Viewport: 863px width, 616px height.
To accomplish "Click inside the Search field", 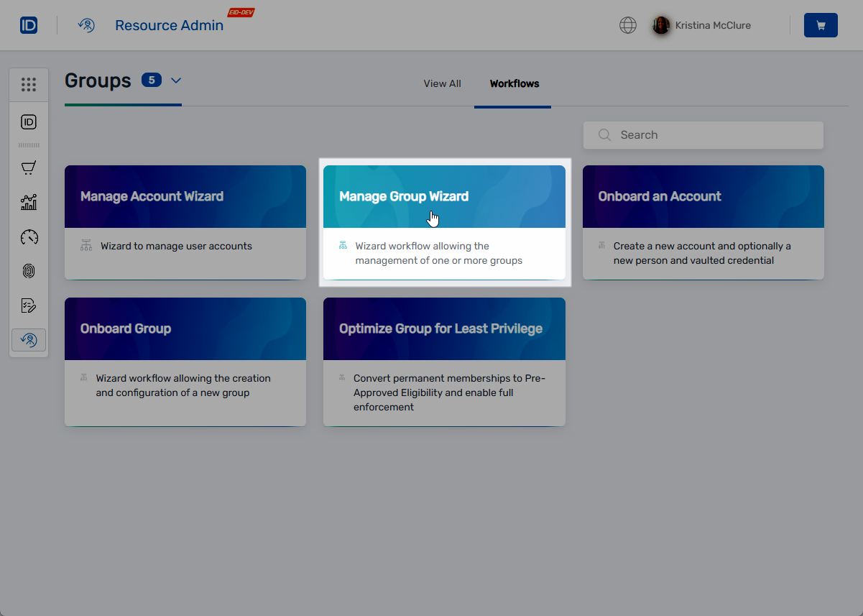I will point(703,135).
